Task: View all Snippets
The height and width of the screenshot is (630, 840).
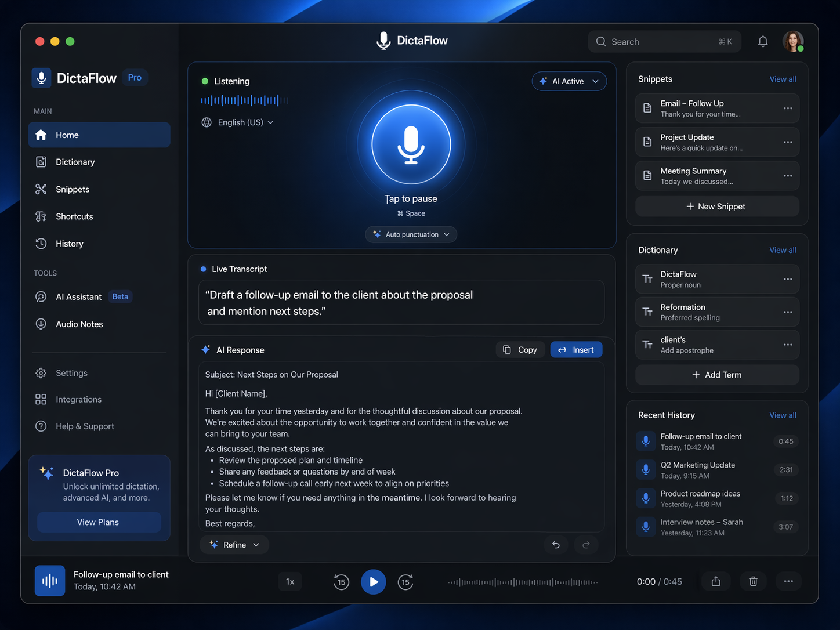Action: [x=783, y=79]
